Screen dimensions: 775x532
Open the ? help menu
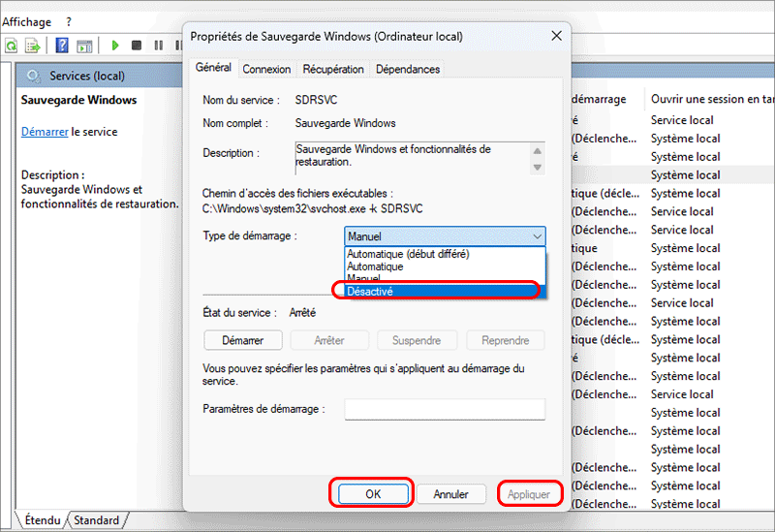(69, 21)
